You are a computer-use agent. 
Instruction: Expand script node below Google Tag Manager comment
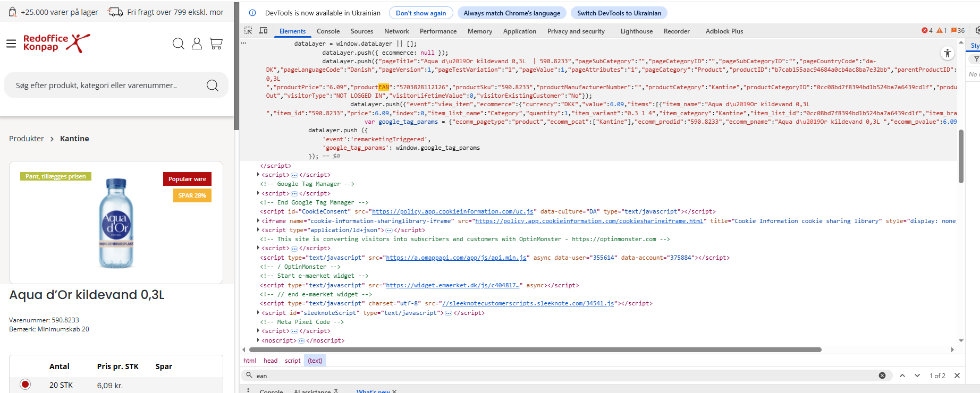(258, 193)
